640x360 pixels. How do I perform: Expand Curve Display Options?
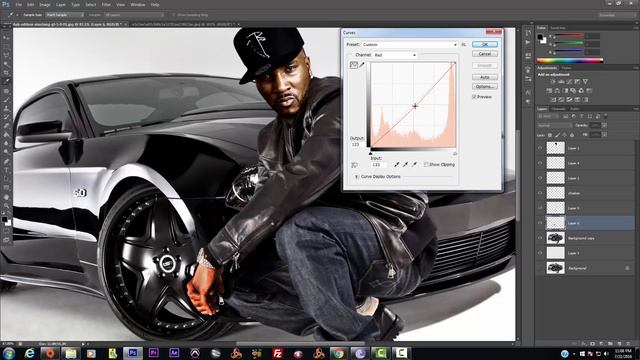click(x=356, y=177)
